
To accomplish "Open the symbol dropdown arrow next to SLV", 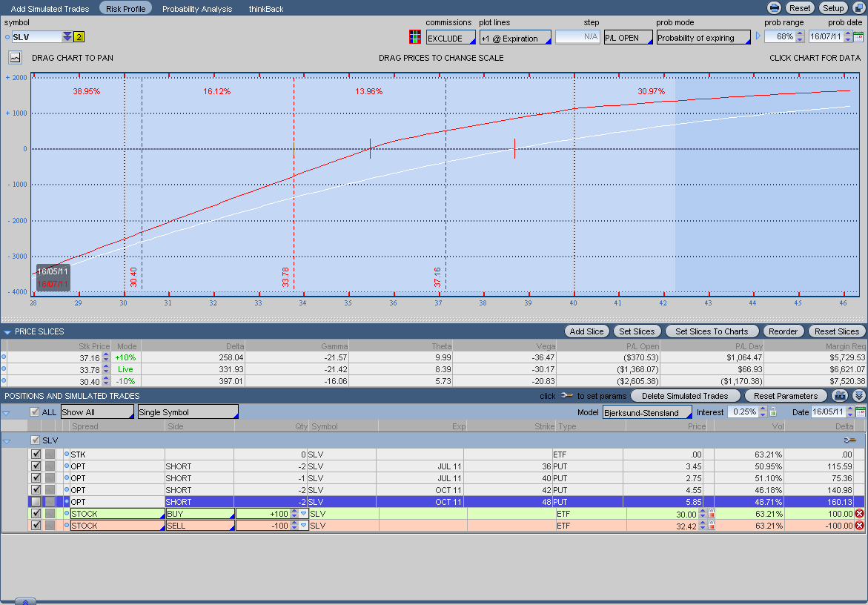I will tap(67, 36).
